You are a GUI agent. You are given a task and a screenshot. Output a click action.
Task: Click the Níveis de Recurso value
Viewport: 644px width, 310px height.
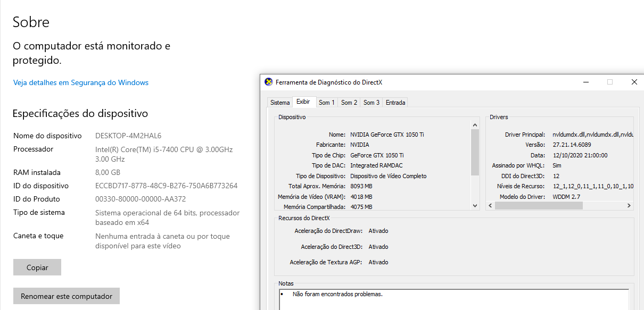(593, 186)
